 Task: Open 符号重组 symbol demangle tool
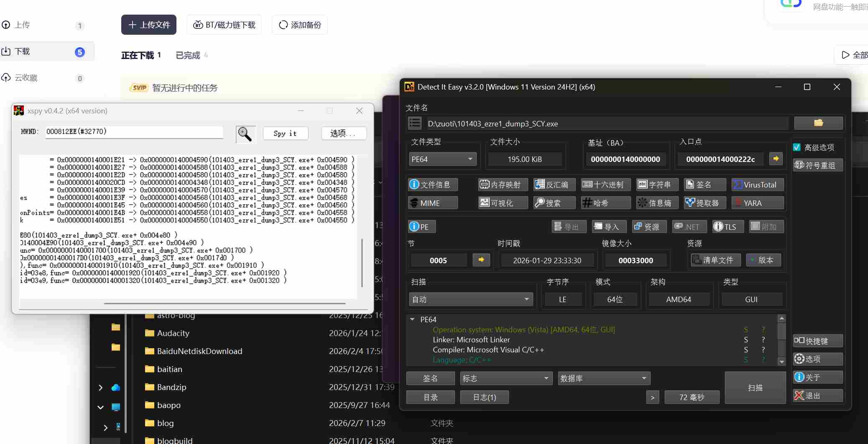click(817, 165)
